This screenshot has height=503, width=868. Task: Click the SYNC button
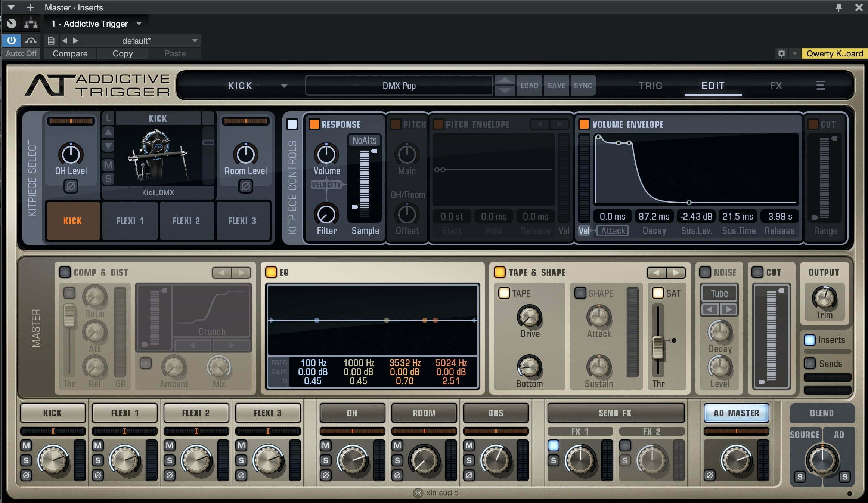pos(583,86)
